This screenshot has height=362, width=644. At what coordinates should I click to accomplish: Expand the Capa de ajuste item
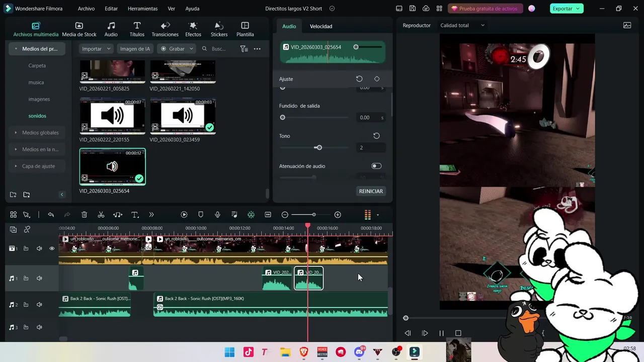tap(37, 166)
